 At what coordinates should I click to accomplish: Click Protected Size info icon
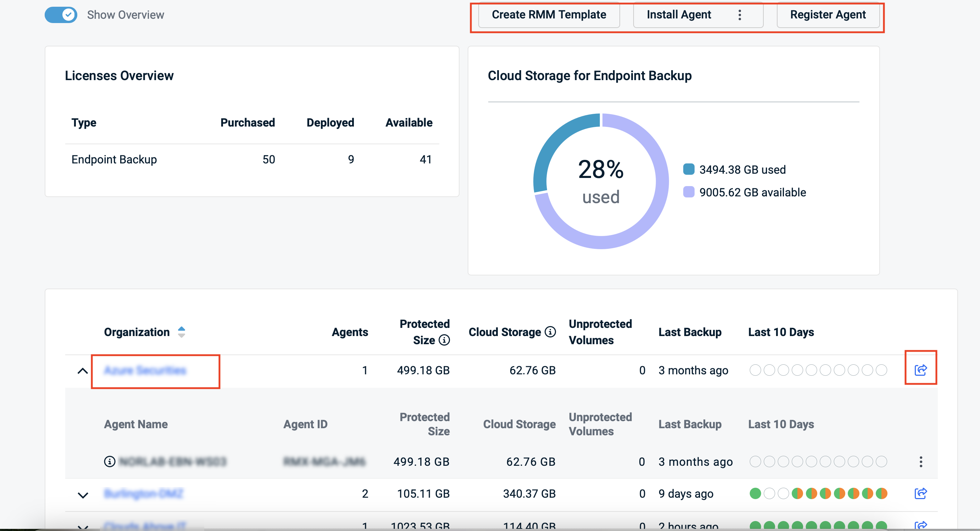(444, 340)
